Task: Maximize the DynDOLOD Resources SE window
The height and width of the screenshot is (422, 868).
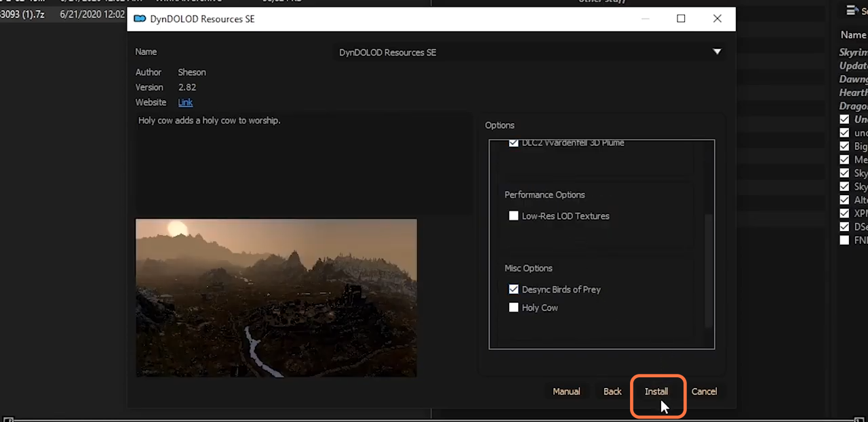Action: [x=681, y=19]
